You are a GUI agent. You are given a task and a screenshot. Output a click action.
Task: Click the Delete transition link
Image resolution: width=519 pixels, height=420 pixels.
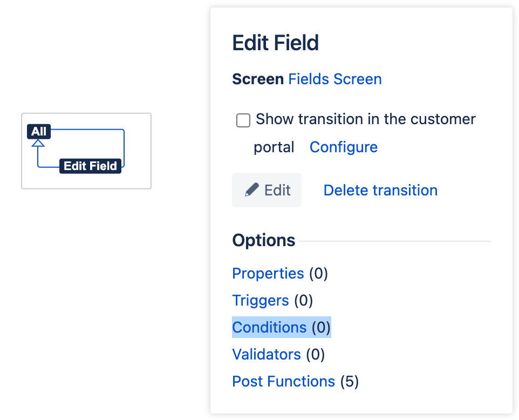[x=380, y=190]
